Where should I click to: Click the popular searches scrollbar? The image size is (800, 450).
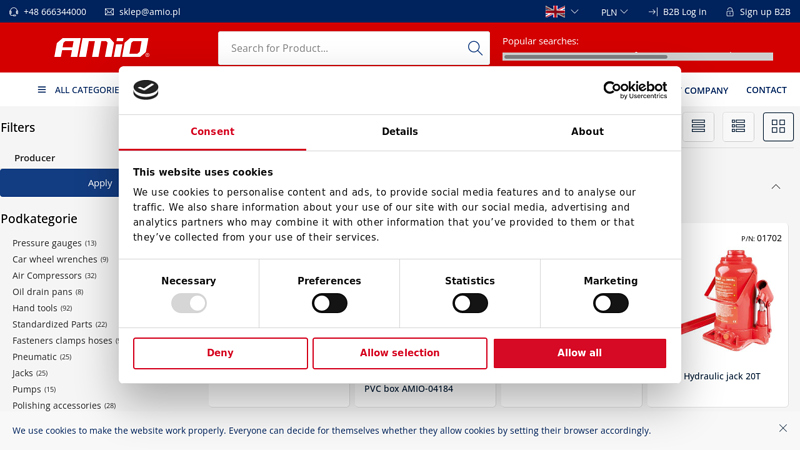coord(637,57)
